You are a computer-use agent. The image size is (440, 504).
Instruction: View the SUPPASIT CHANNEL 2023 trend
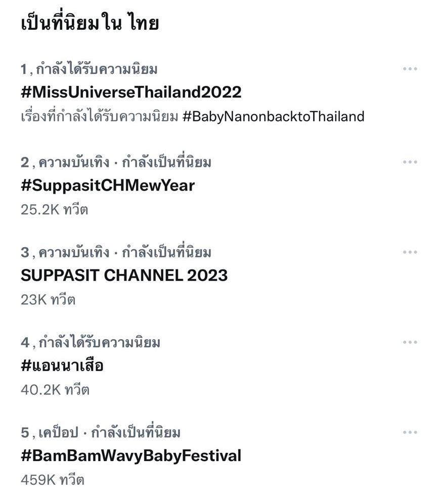(124, 276)
